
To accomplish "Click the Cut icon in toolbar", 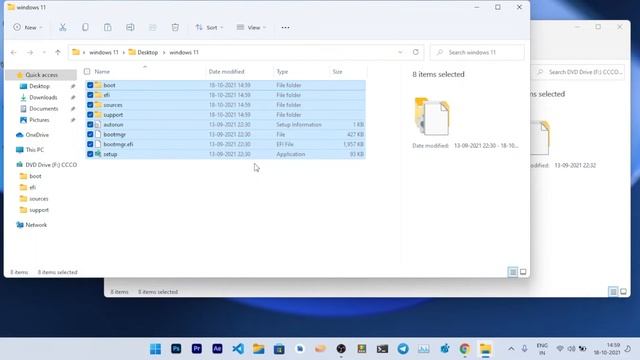I will (x=62, y=27).
